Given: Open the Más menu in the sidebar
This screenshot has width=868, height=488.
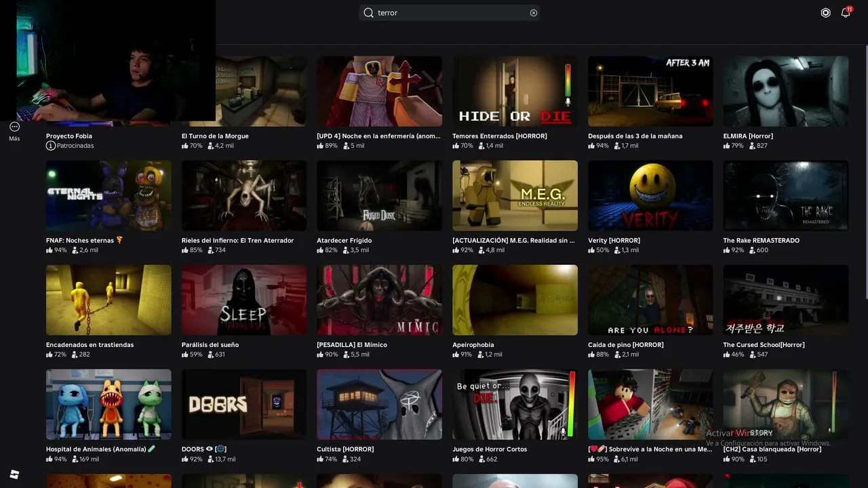Looking at the screenshot, I should click(14, 131).
